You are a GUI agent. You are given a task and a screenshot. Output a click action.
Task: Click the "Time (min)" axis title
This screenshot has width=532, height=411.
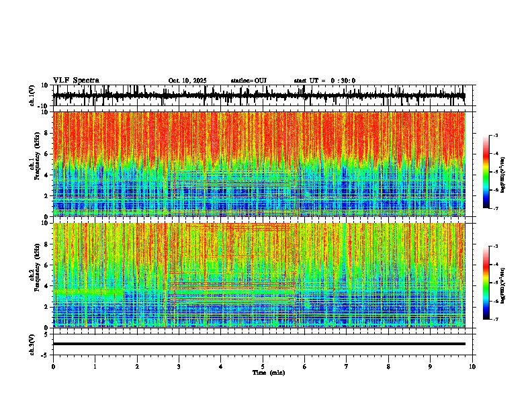point(269,373)
